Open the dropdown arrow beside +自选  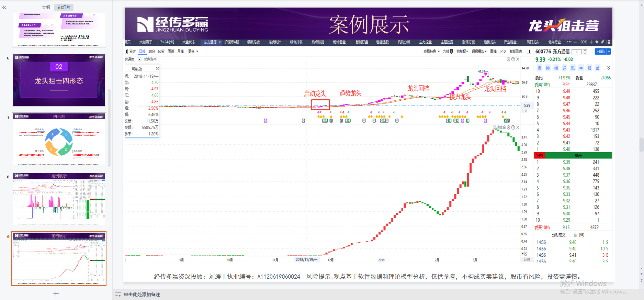pyautogui.click(x=609, y=52)
